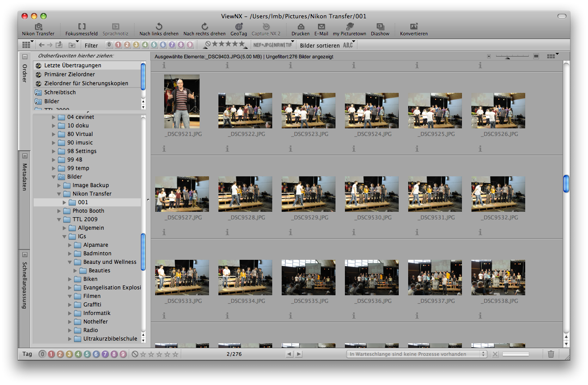Collapse the TTL 2009 folder tree
Image resolution: width=588 pixels, height=385 pixels.
coord(60,219)
